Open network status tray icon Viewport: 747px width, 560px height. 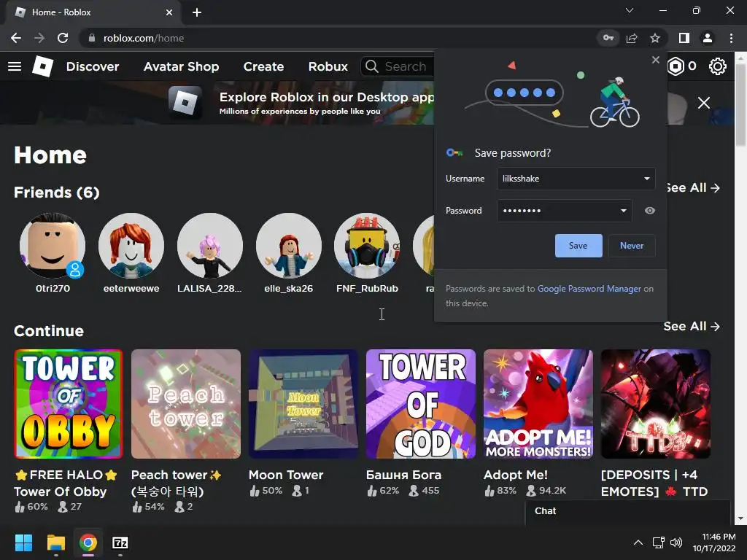659,542
